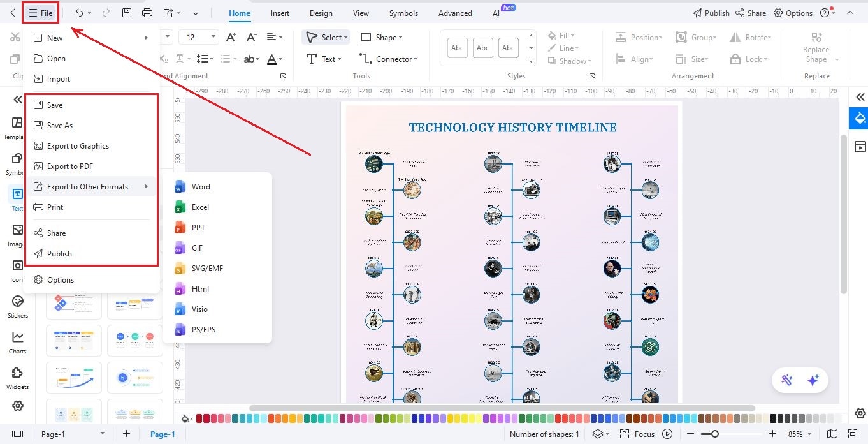The width and height of the screenshot is (868, 444).
Task: Click the paint bucket icon left of color palette
Action: click(185, 418)
